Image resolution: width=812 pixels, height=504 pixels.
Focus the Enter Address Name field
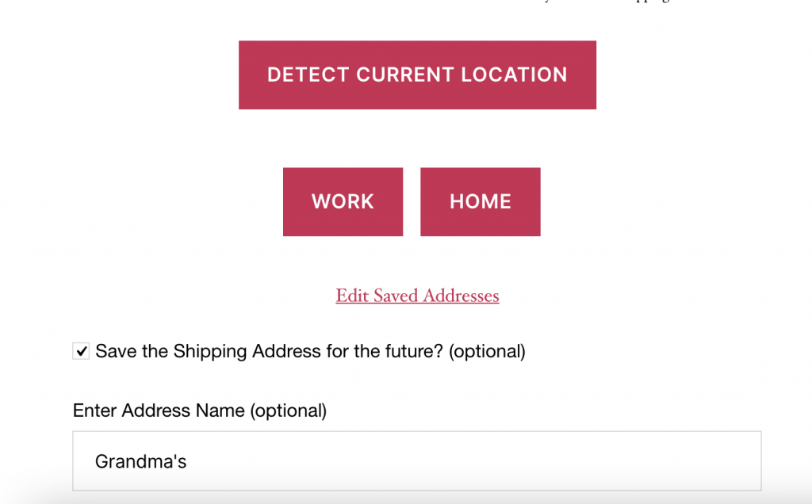tap(416, 460)
